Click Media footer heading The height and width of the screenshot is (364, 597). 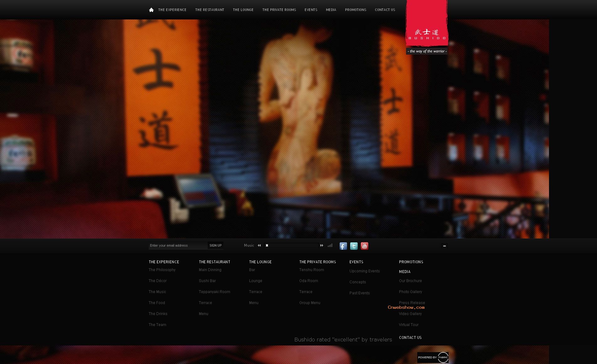(x=405, y=272)
